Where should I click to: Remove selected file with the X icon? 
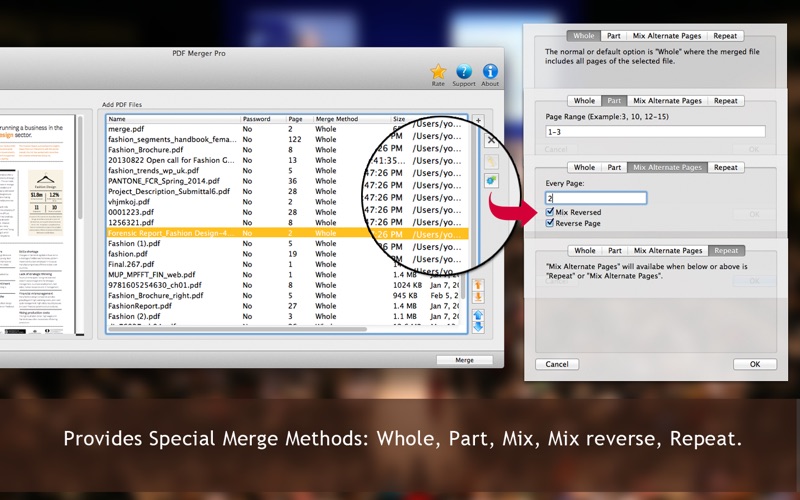pyautogui.click(x=491, y=141)
